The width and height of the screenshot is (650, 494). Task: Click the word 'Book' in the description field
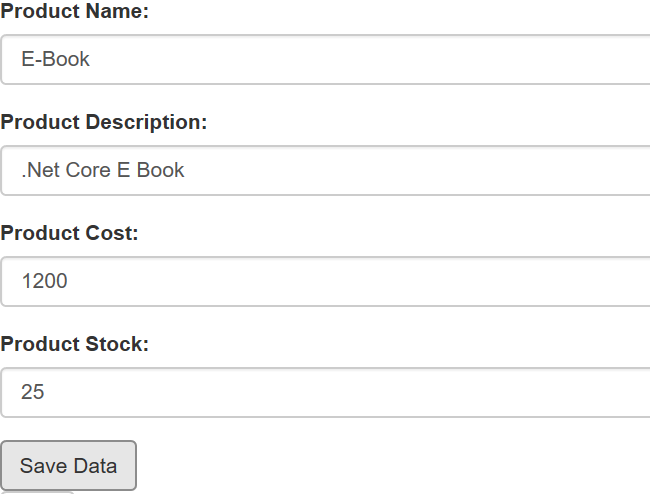click(161, 171)
